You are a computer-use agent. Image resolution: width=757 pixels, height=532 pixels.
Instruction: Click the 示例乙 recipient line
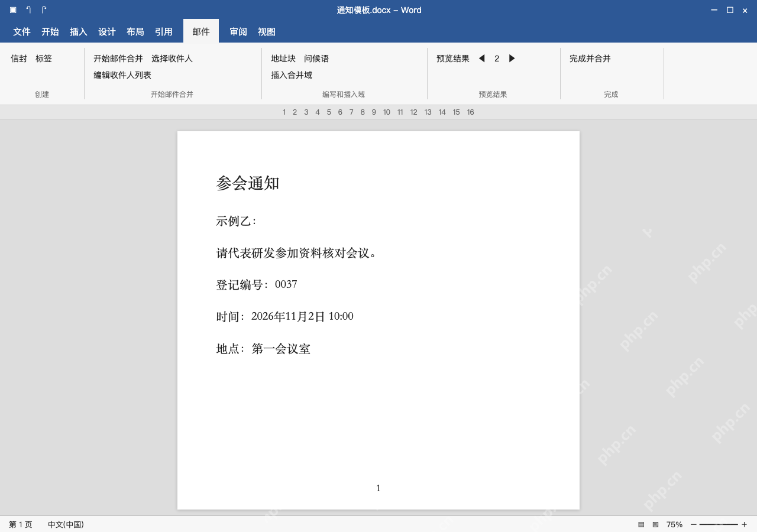point(237,221)
